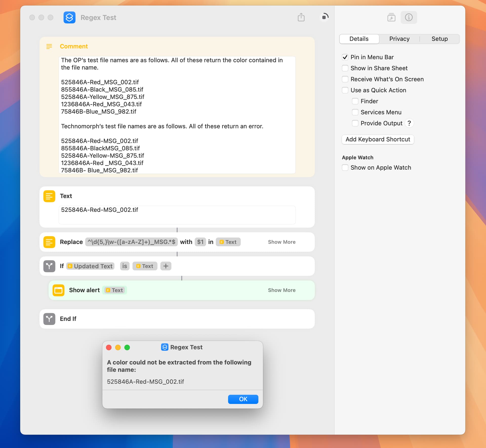Image resolution: width=486 pixels, height=448 pixels.
Task: Click the Text variable in Show alert
Action: (115, 290)
